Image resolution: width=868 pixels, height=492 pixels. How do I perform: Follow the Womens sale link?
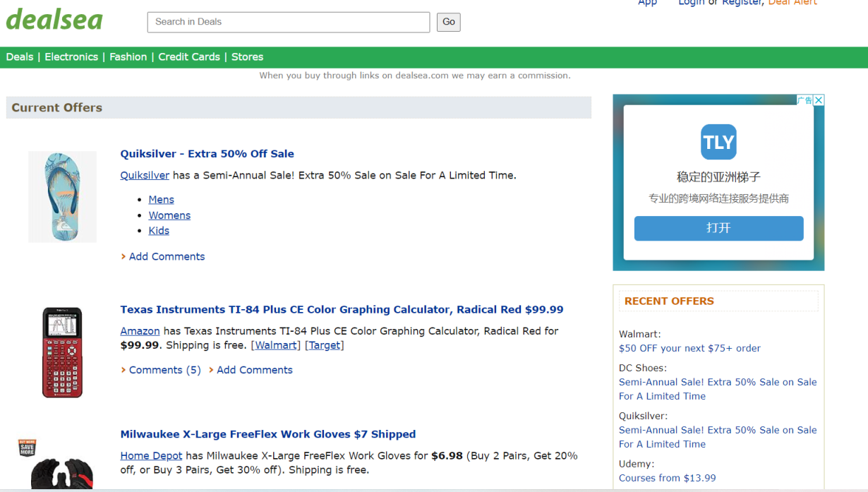pyautogui.click(x=169, y=215)
